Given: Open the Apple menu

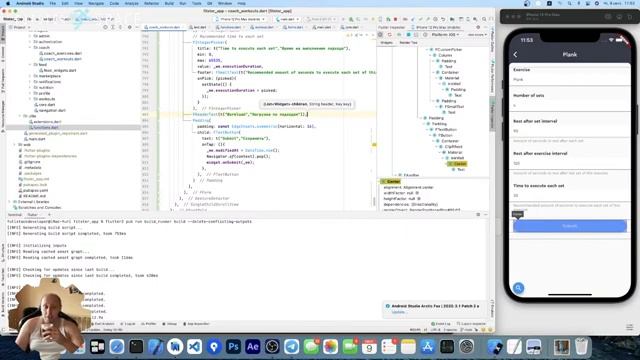Looking at the screenshot, I should pyautogui.click(x=8, y=3).
